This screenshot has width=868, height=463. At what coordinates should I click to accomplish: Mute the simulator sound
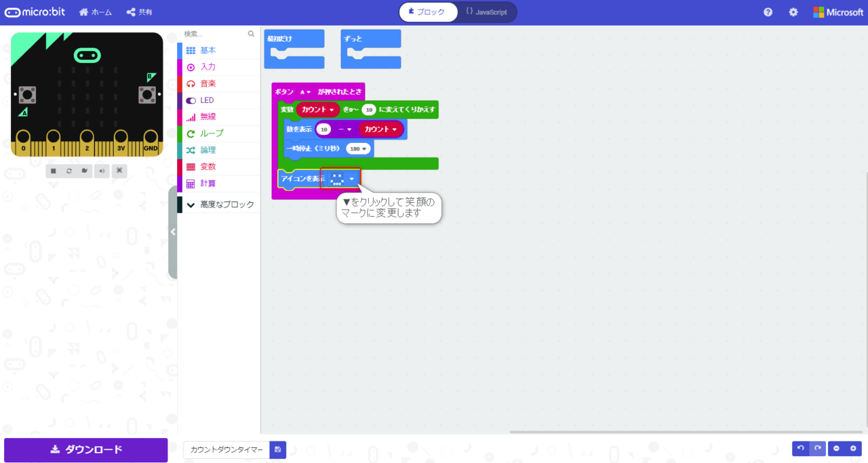pyautogui.click(x=102, y=171)
